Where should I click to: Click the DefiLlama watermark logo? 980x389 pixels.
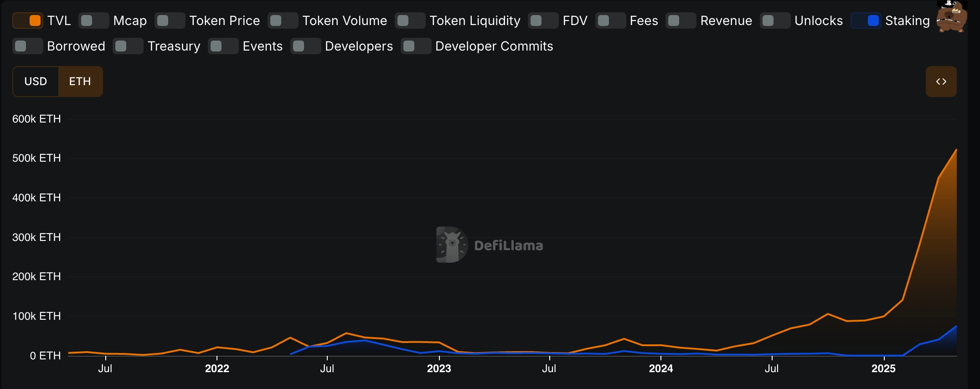point(490,245)
